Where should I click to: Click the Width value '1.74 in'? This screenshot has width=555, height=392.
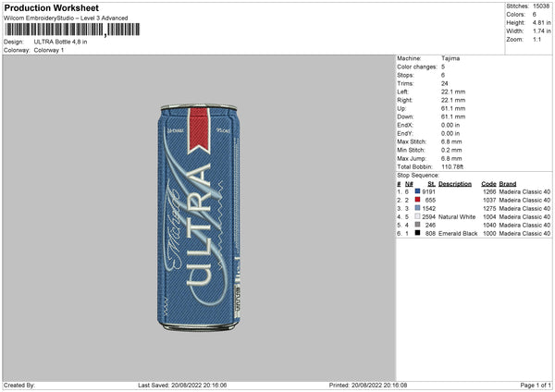point(541,31)
